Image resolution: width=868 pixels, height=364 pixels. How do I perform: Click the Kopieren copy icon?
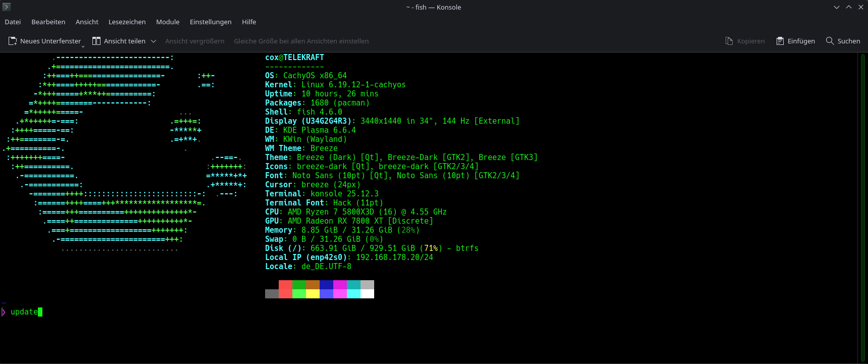click(729, 41)
